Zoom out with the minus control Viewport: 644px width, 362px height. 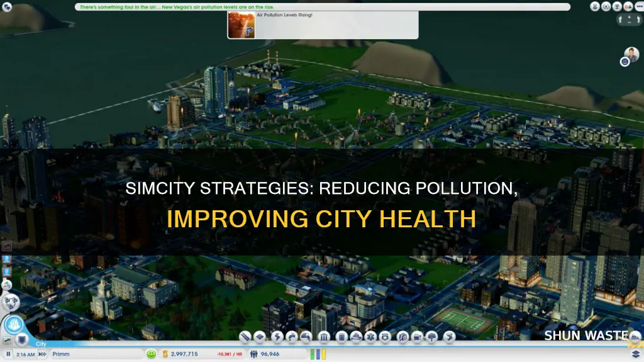pyautogui.click(x=629, y=23)
